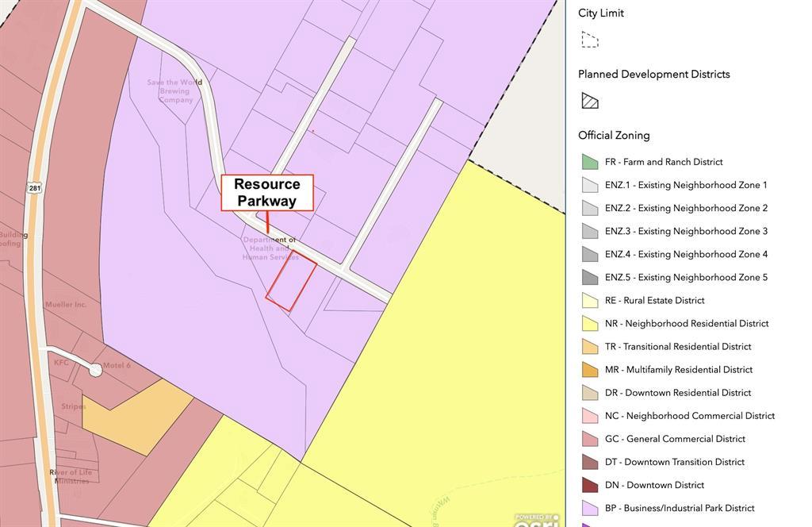Click the Motel 6 map label
This screenshot has height=527, width=812.
(116, 365)
